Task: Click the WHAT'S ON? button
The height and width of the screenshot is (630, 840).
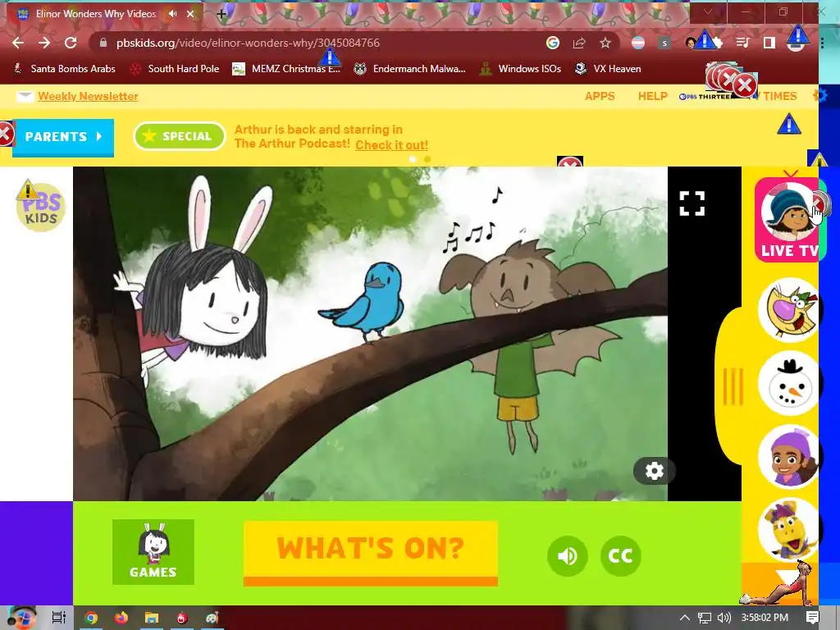Action: point(371,554)
